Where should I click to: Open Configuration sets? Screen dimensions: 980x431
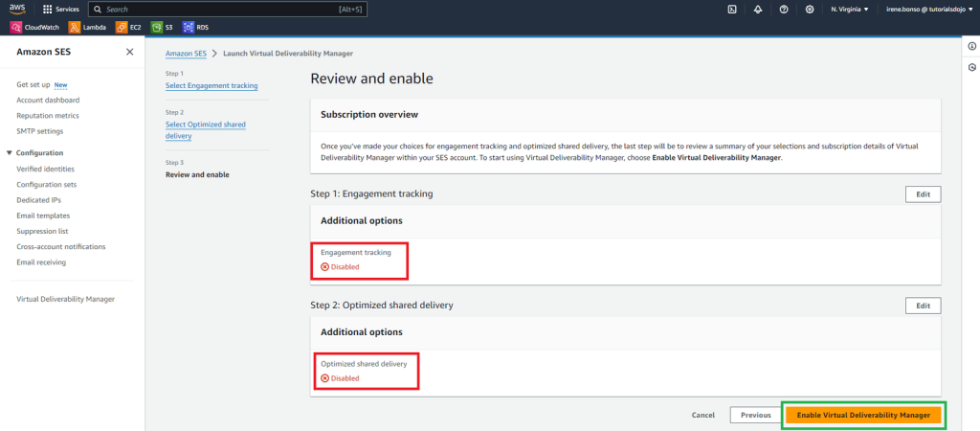(x=47, y=185)
